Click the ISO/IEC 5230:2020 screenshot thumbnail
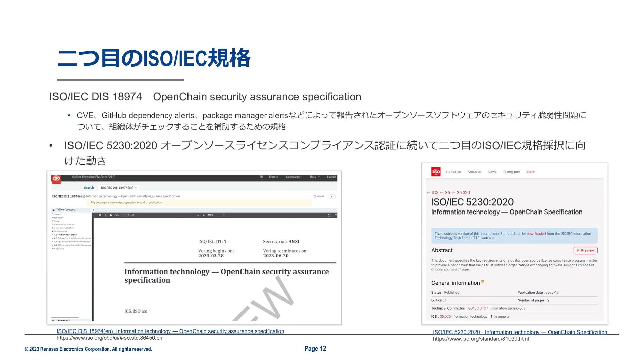The image size is (644, 362). point(515,244)
